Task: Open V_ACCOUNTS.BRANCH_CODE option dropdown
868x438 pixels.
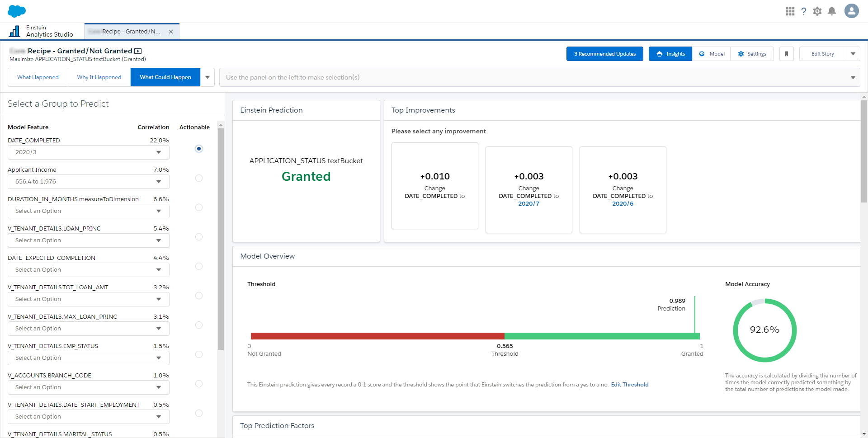Action: tap(89, 387)
